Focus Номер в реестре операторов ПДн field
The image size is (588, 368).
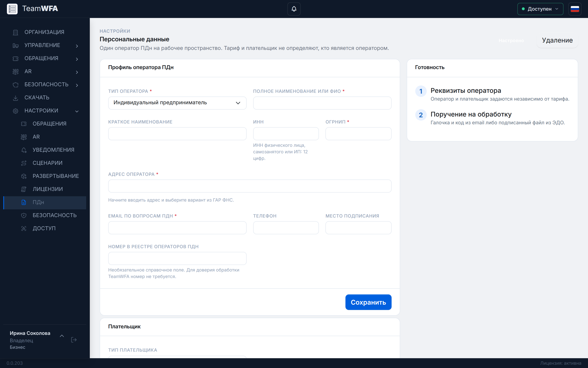pyautogui.click(x=177, y=258)
